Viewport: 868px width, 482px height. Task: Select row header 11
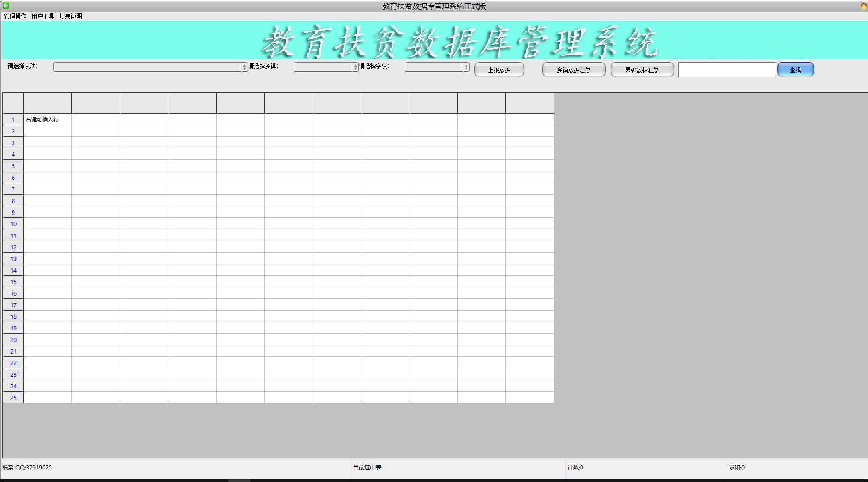13,235
